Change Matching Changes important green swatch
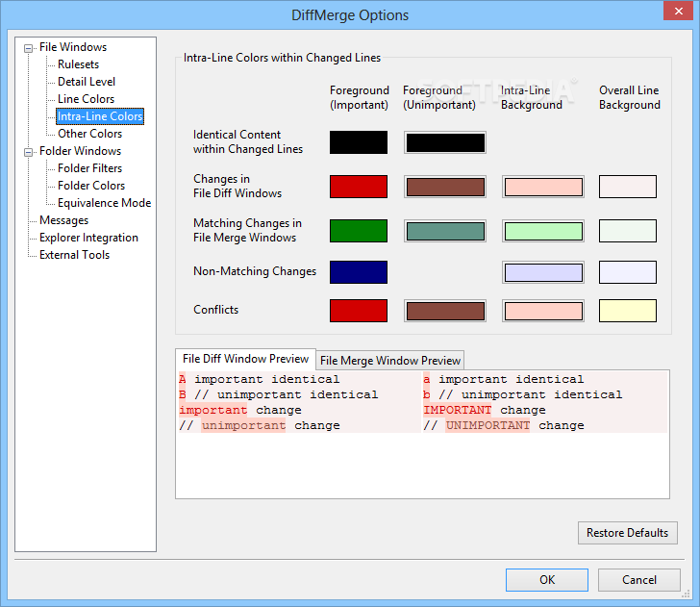This screenshot has height=607, width=700. [x=359, y=231]
